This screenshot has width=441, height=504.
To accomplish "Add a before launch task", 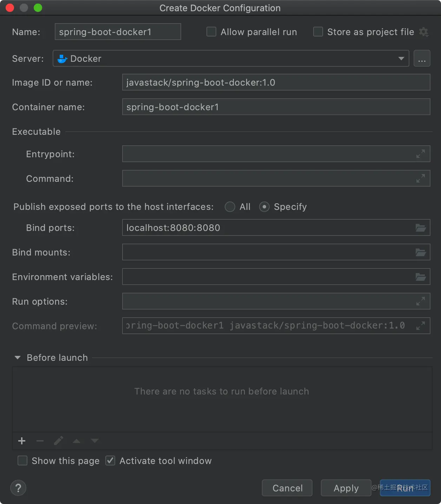I will (x=22, y=441).
